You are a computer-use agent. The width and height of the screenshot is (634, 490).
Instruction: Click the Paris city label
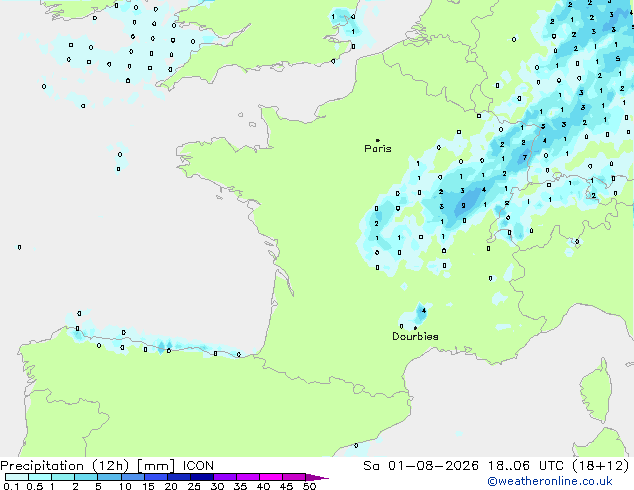tap(378, 149)
